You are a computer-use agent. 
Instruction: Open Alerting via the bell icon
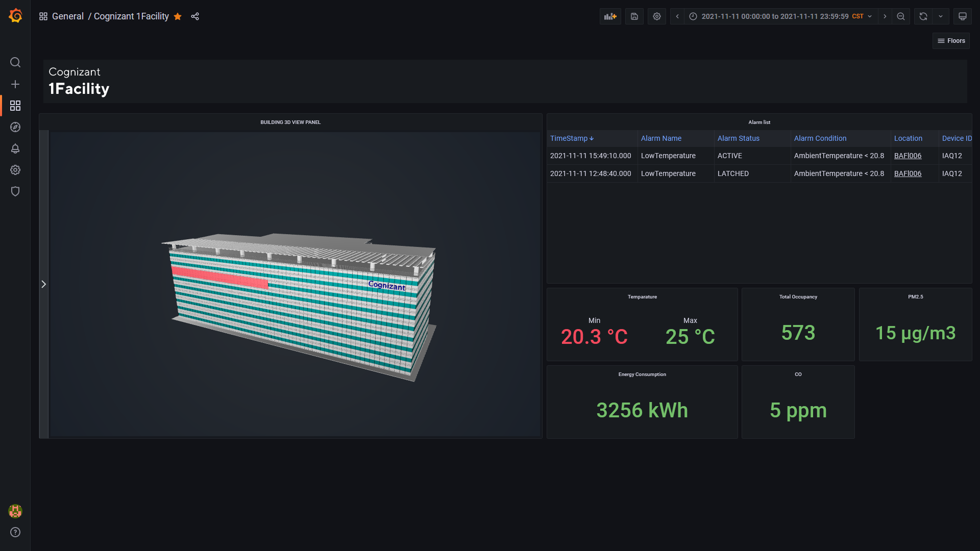15,148
